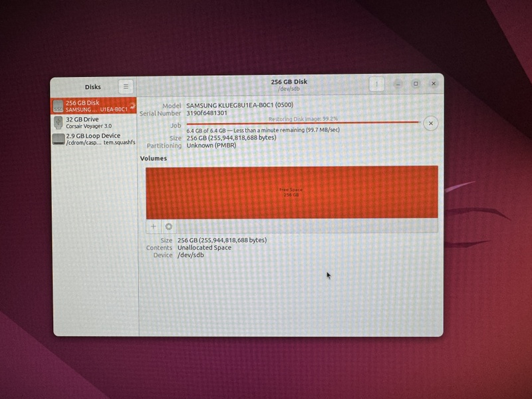Screen dimensions: 532x399
Task: Select the 2.9 GB Loop Device entry
Action: (94, 139)
